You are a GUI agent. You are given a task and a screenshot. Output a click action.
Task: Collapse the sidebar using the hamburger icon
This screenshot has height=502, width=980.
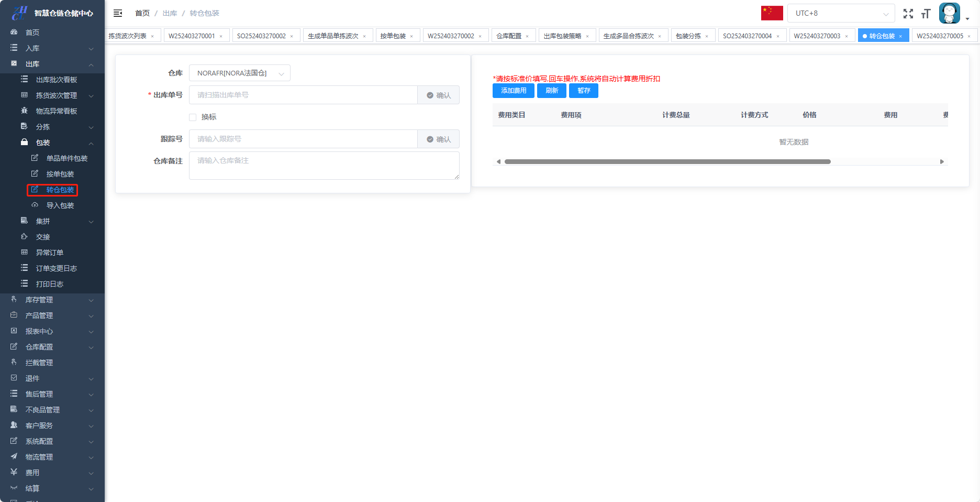pyautogui.click(x=118, y=13)
